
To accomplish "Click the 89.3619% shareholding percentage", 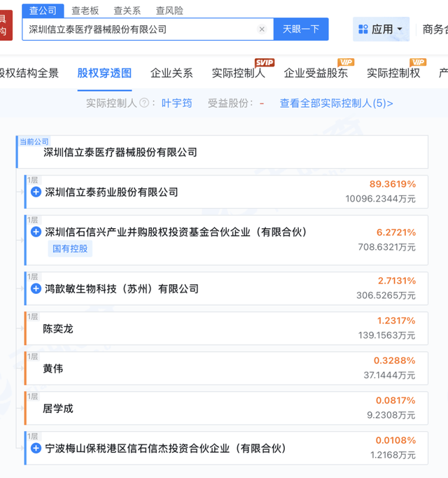I will click(393, 184).
